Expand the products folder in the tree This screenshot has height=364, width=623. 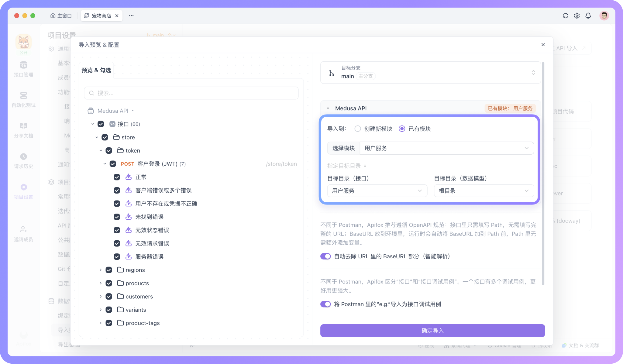pos(101,283)
